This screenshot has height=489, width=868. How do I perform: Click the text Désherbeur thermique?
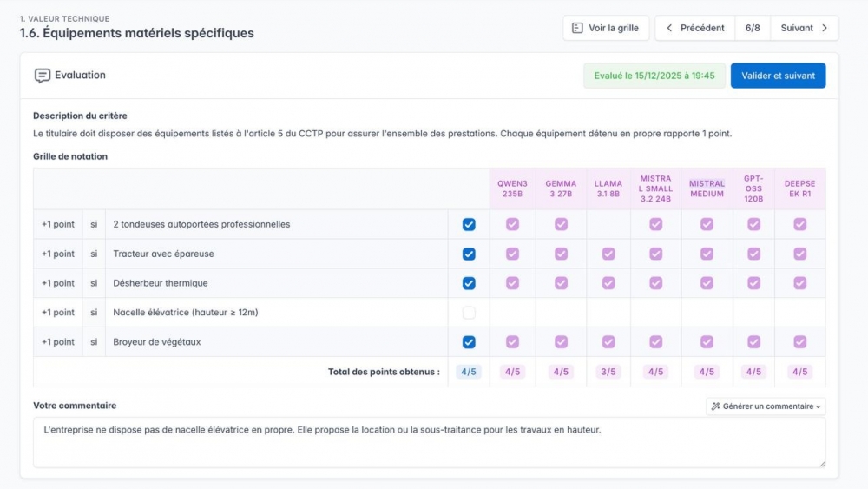[161, 283]
